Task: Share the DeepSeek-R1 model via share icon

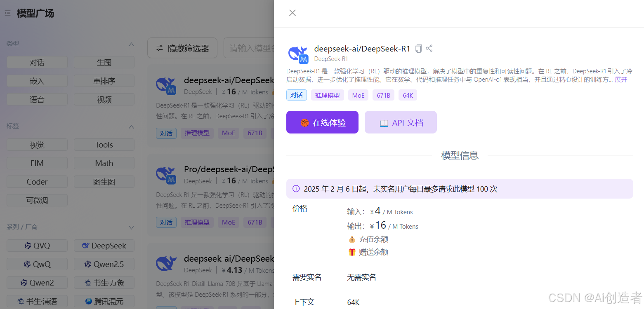Action: click(429, 48)
